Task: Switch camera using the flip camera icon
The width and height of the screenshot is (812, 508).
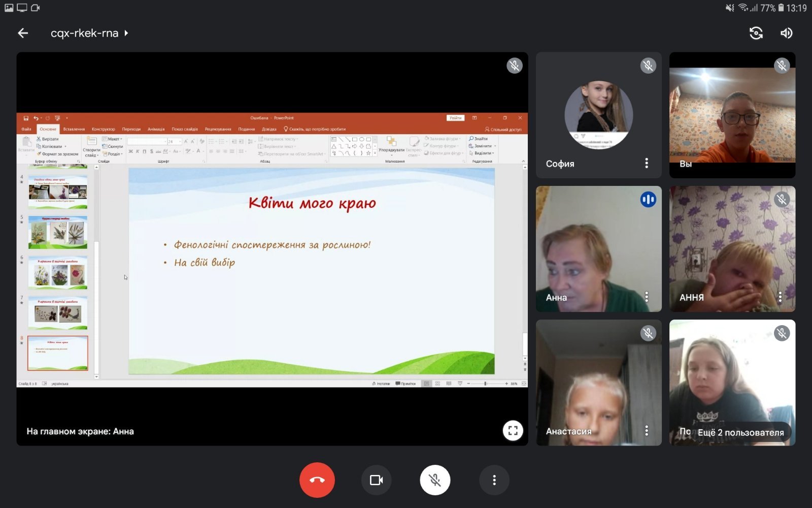Action: point(756,33)
